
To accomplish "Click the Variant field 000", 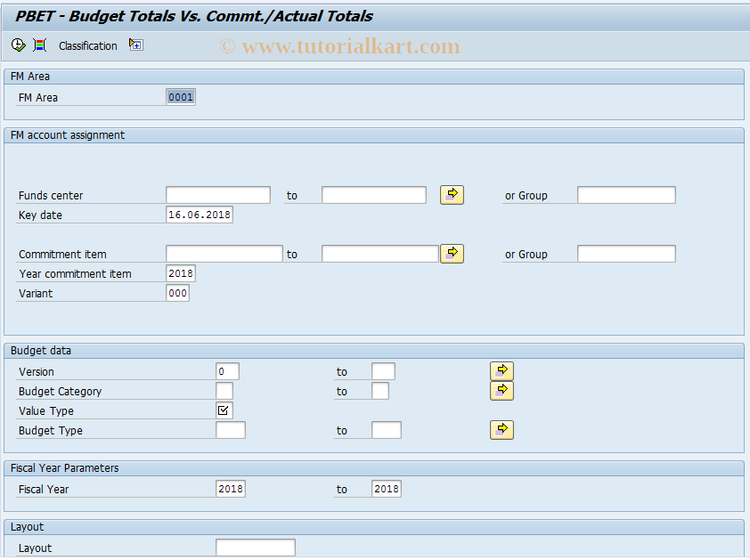I will tap(177, 293).
